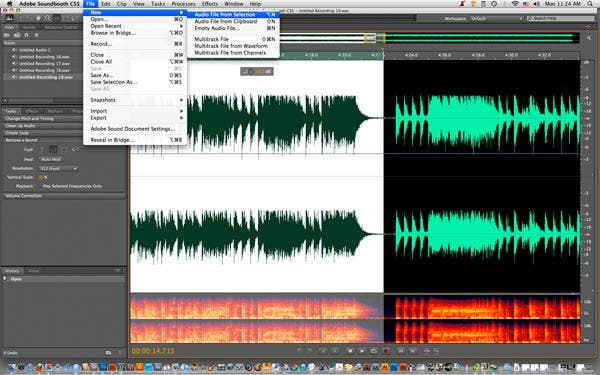This screenshot has width=600, height=375.
Task: Expand the Clean Up Audio task
Action: (x=42, y=126)
